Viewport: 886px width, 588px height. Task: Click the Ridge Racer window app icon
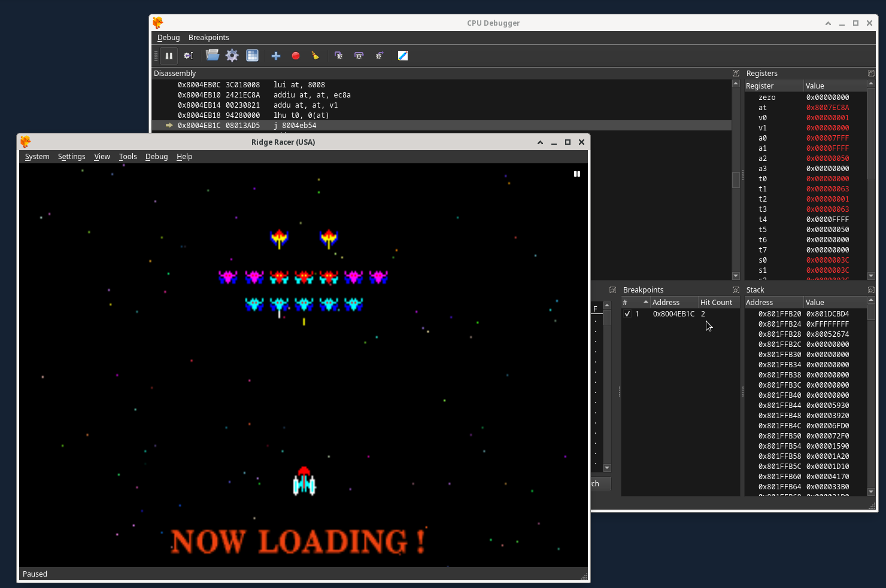[25, 142]
